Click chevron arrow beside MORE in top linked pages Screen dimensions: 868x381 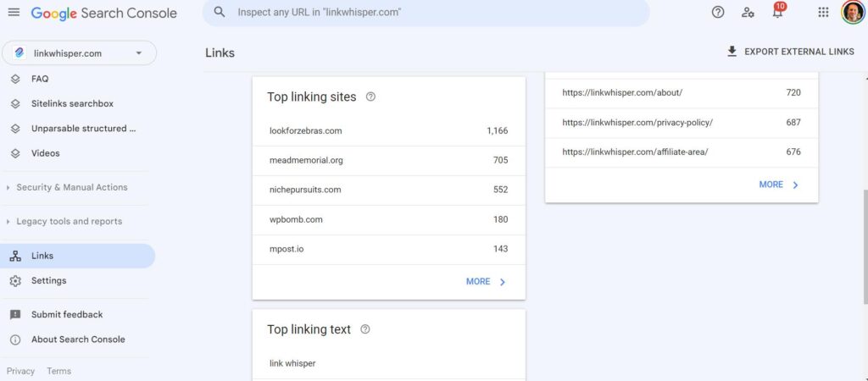795,185
